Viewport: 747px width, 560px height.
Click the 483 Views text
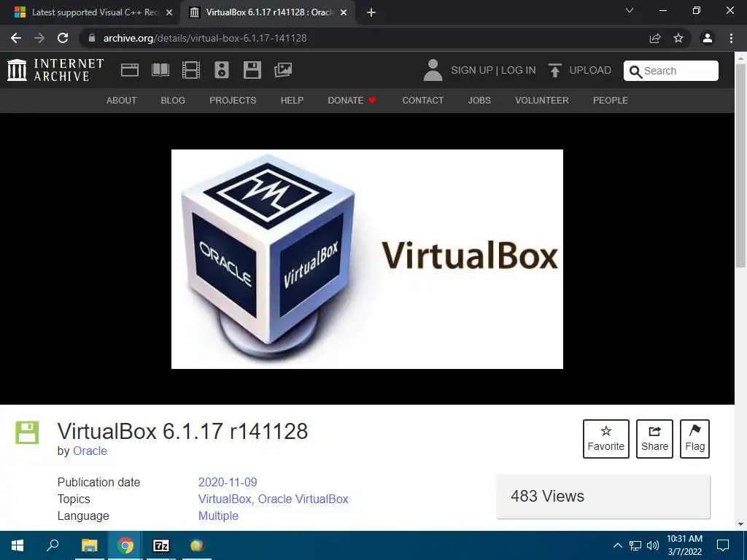point(547,496)
